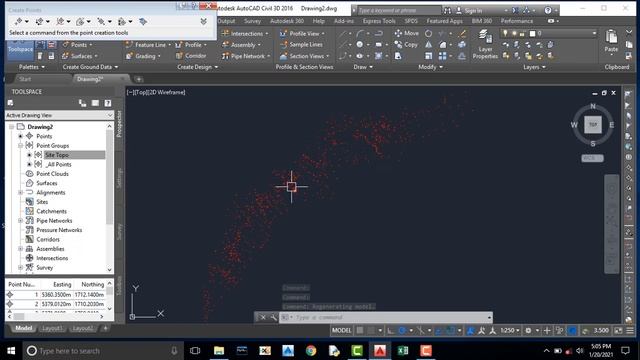Open the Survey ribbon tab

(x=252, y=21)
